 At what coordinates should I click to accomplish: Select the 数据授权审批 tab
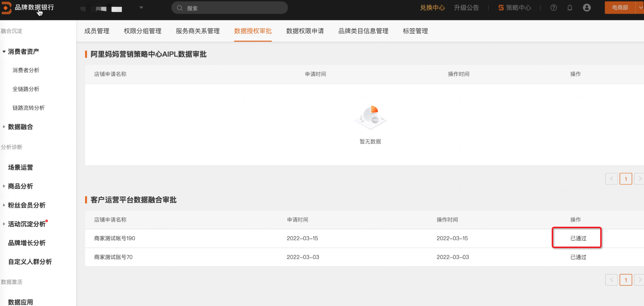point(253,31)
